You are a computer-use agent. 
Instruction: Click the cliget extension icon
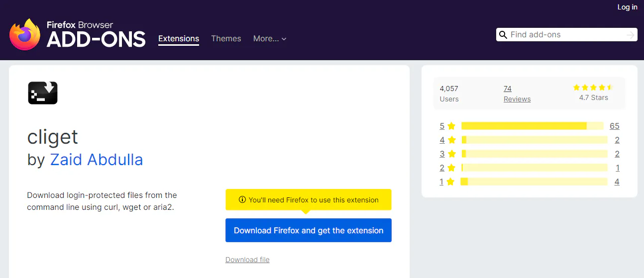point(43,93)
